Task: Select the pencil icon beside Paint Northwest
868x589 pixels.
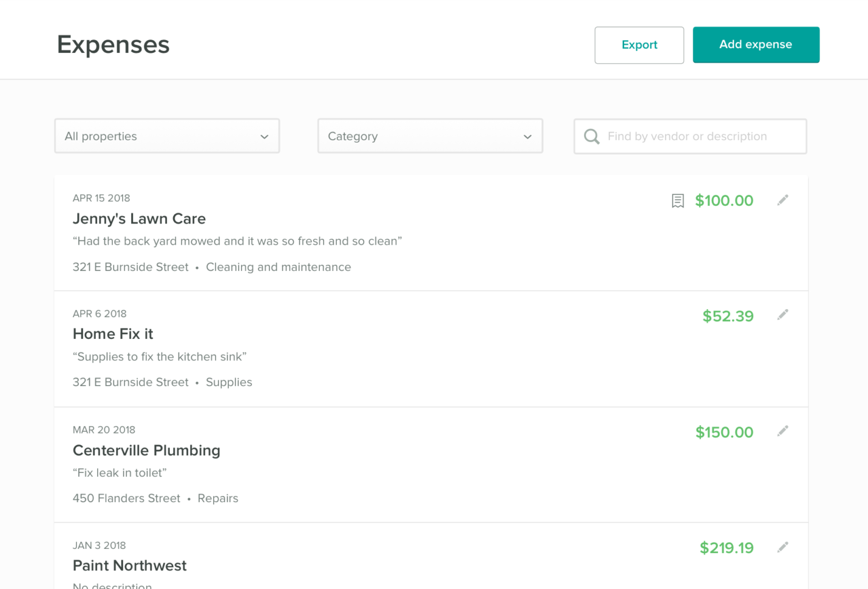Action: coord(782,546)
